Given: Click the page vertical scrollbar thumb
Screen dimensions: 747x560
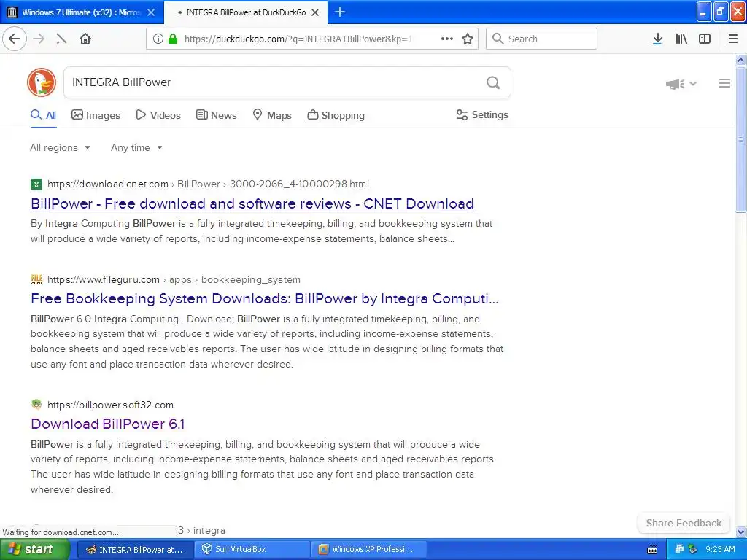Looking at the screenshot, I should tap(740, 139).
